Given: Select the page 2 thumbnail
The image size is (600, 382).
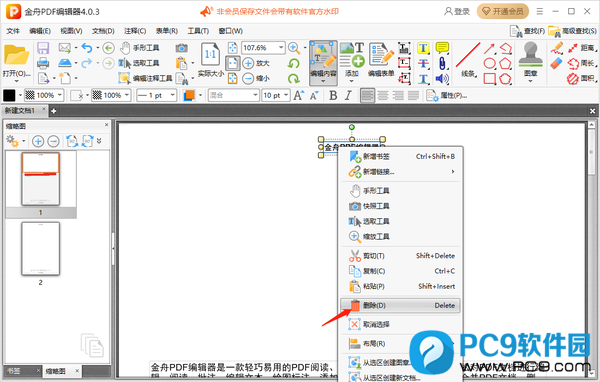Looking at the screenshot, I should [41, 249].
